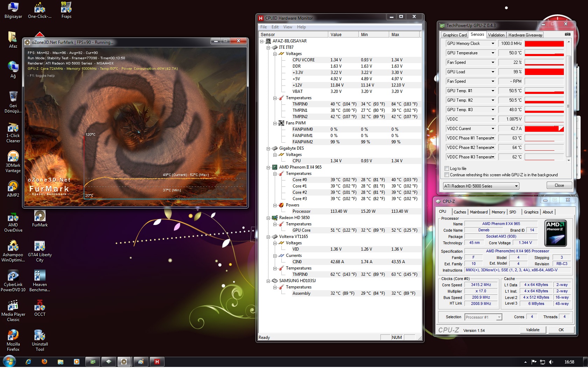The width and height of the screenshot is (588, 368).
Task: Toggle continue refreshing in background checkbox
Action: click(x=447, y=175)
